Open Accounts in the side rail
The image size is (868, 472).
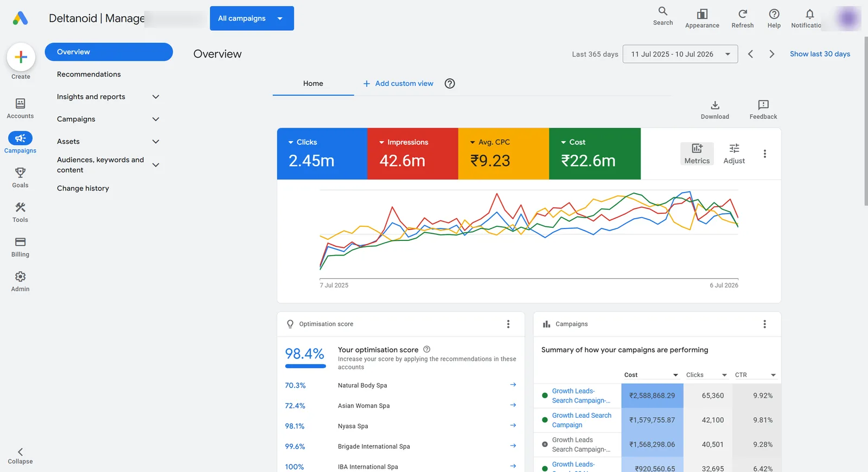20,109
